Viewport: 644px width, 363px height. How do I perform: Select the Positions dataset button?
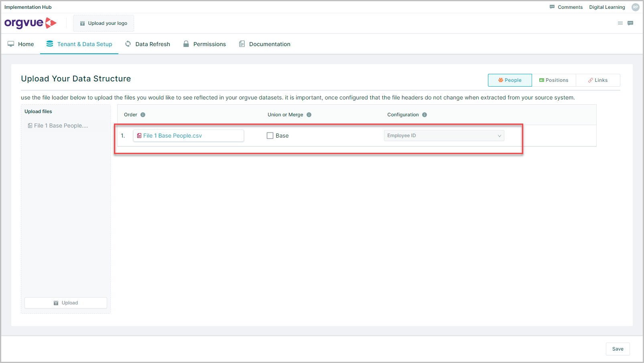[554, 80]
